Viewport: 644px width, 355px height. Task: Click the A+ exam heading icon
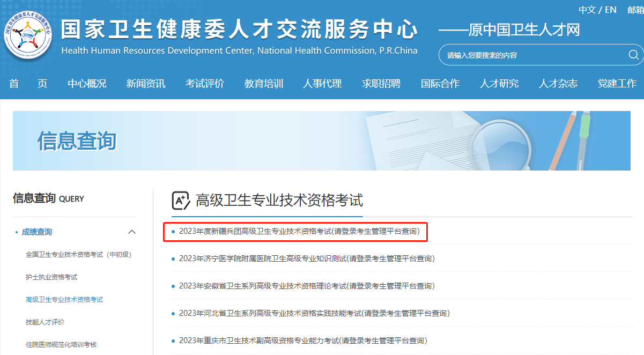[181, 201]
